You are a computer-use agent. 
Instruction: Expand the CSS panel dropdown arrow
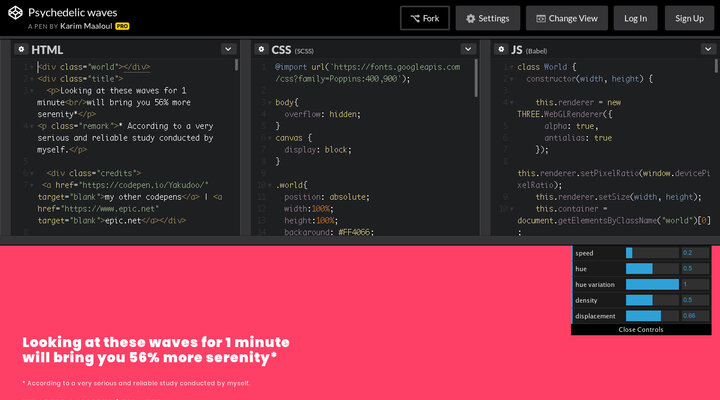[x=468, y=49]
